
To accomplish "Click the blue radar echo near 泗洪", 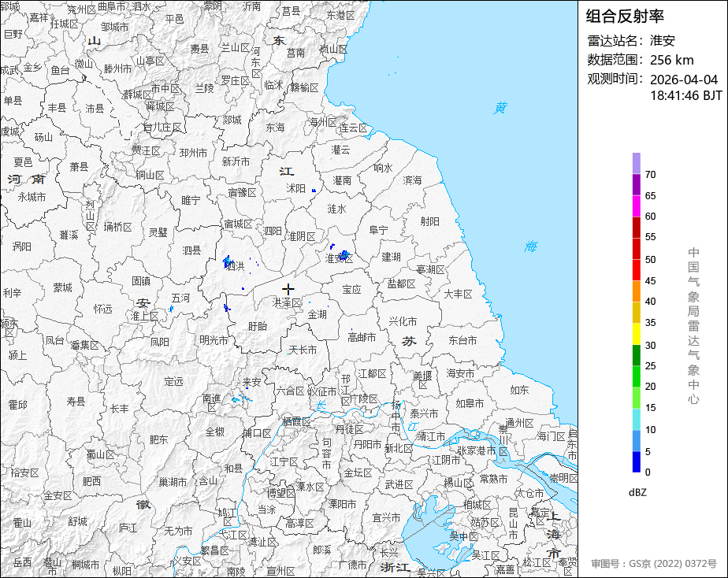I will (x=228, y=260).
